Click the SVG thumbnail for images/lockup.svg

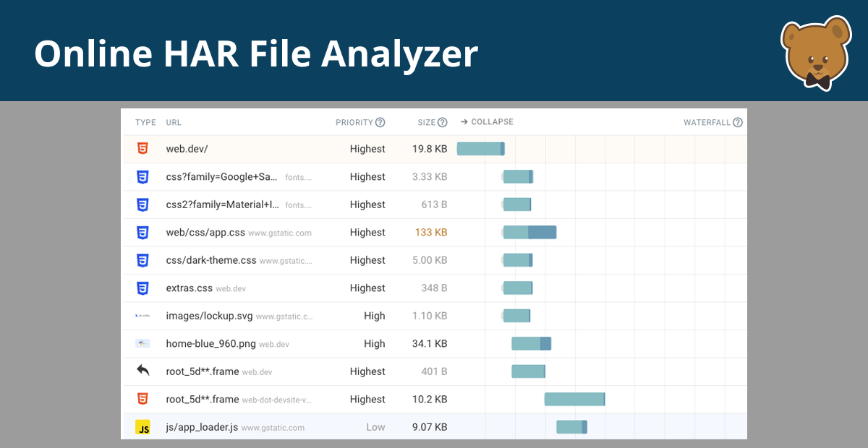142,316
